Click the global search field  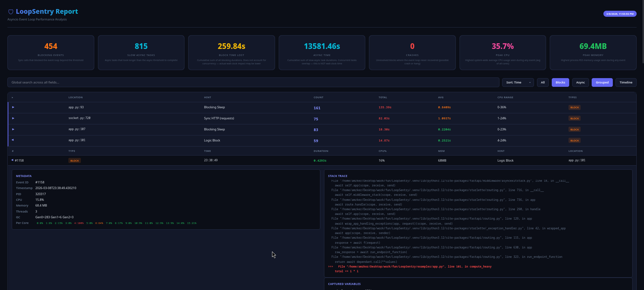coord(253,82)
